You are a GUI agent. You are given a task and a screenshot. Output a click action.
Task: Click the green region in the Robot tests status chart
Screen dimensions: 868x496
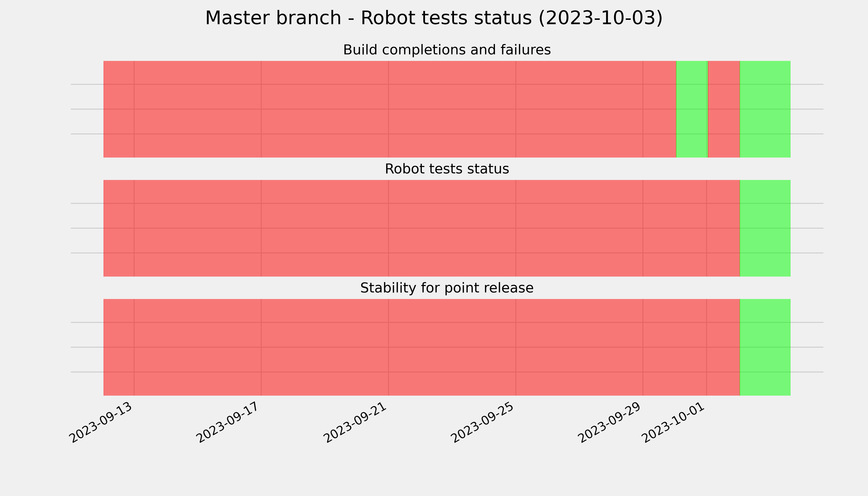765,228
